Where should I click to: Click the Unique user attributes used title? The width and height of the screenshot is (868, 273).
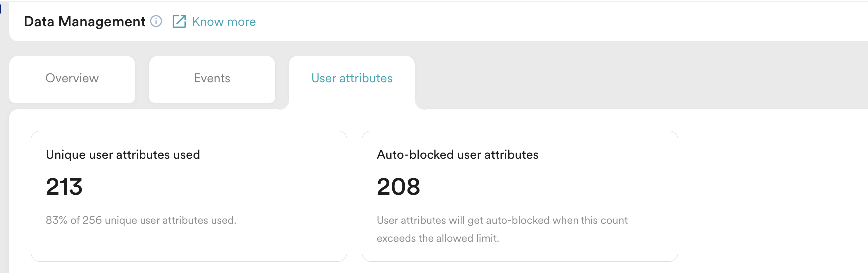[x=123, y=155]
